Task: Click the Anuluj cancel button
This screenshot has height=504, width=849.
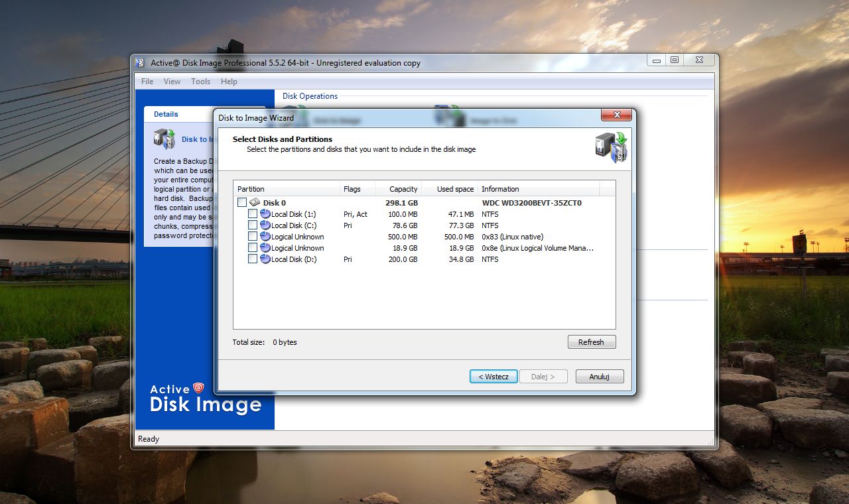Action: [600, 377]
